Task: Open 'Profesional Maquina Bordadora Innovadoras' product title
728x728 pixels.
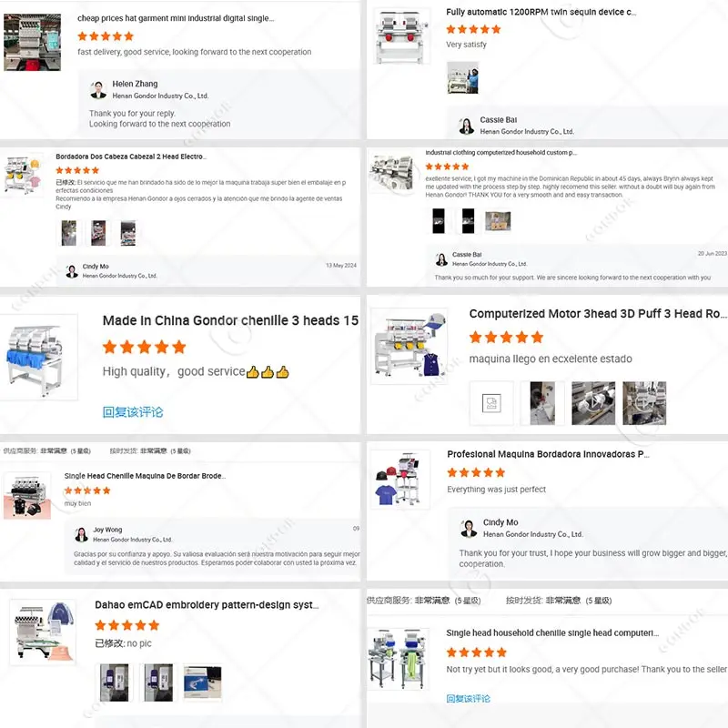Action: 548,454
